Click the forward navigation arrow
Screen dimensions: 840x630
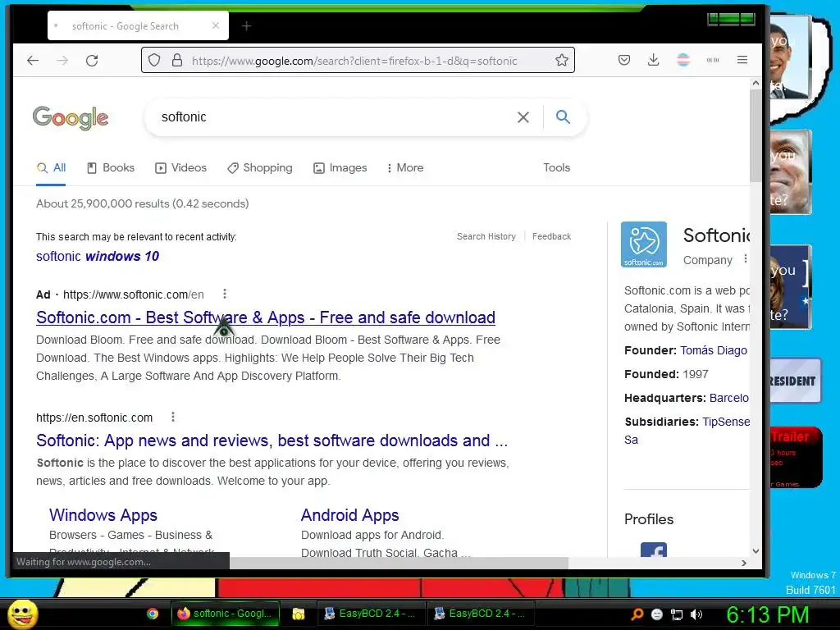[x=62, y=61]
